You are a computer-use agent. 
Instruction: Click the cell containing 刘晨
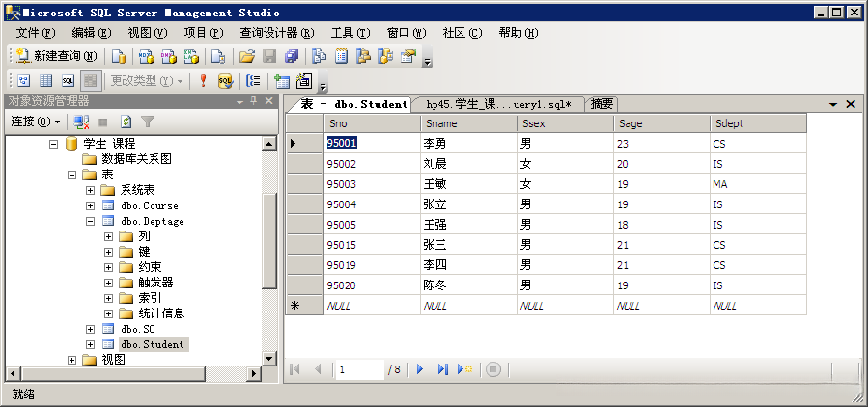point(468,164)
